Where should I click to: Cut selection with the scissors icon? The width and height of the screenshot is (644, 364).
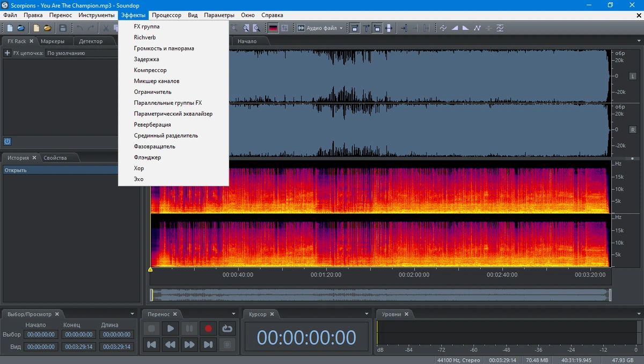pos(106,28)
